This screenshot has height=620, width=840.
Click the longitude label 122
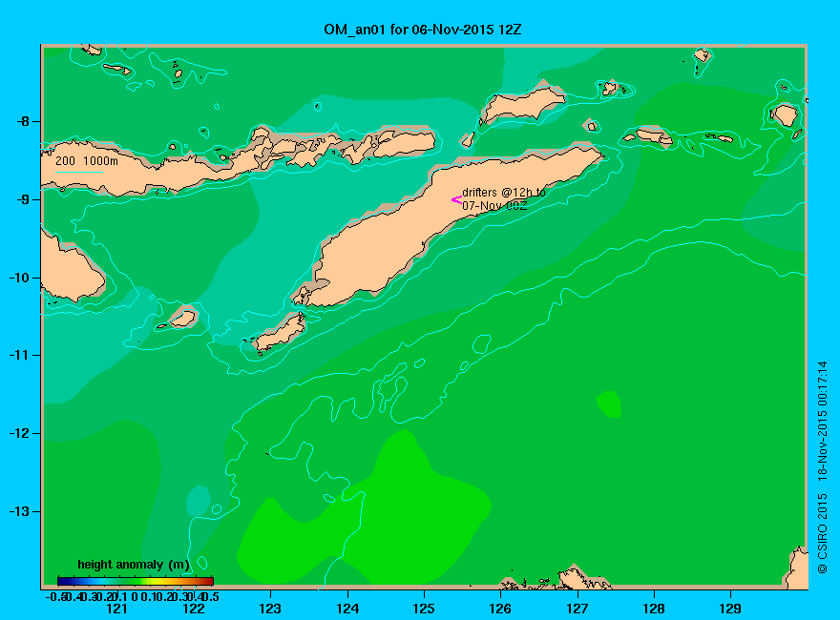[x=194, y=609]
